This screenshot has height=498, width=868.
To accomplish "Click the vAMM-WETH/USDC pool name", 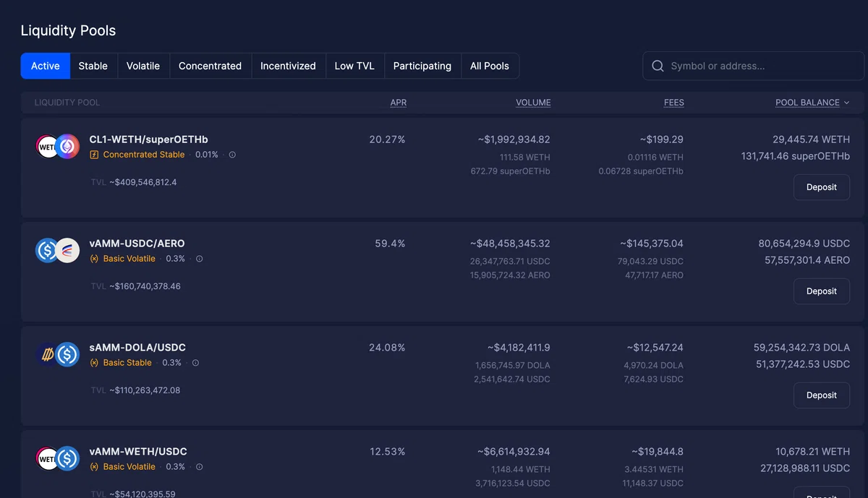I will click(x=137, y=452).
